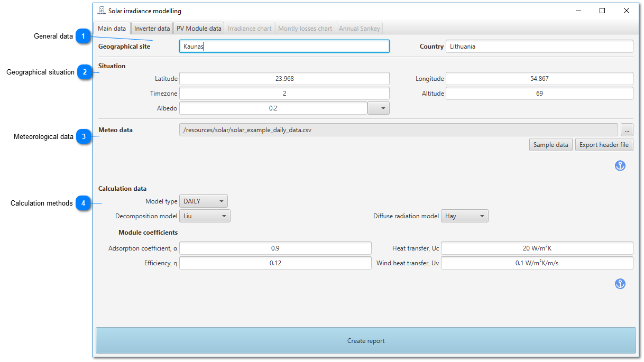The height and width of the screenshot is (362, 644).
Task: Open the Decomposition model Liu dropdown
Action: tap(205, 216)
